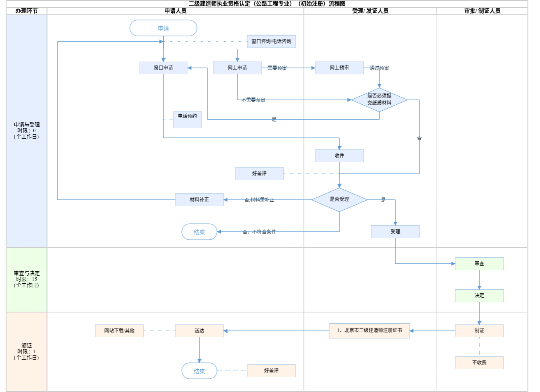The height and width of the screenshot is (392, 540).
Task: Click the 是否受理 decision diamond
Action: click(x=339, y=199)
